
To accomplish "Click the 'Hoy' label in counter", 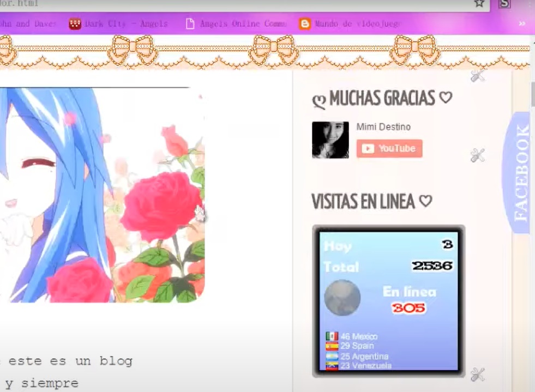I will pyautogui.click(x=338, y=246).
